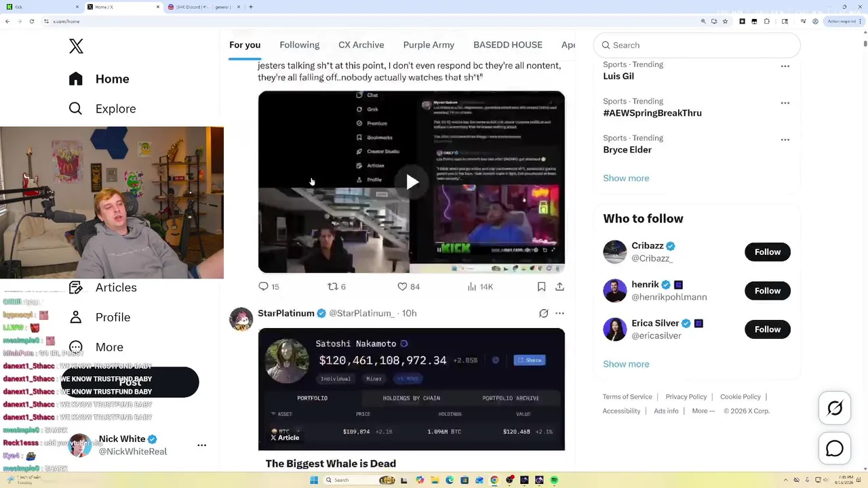Open Cookie Policy link
The image size is (868, 488).
[741, 396]
